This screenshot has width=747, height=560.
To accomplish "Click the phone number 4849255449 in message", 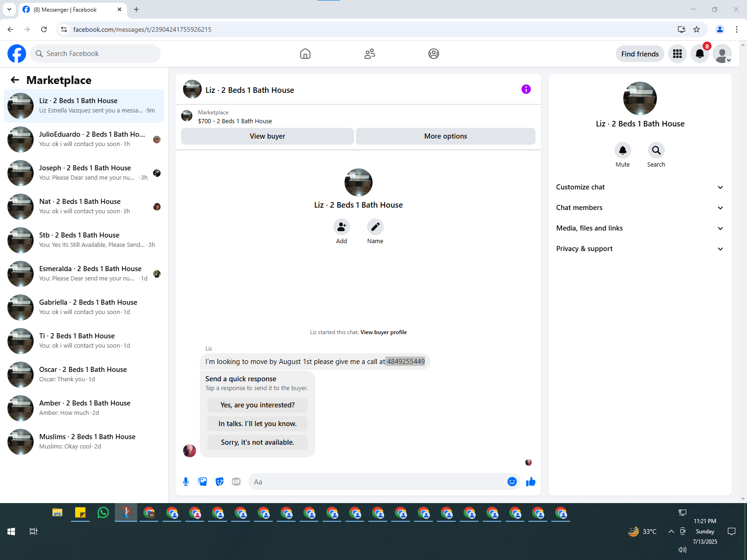I will [406, 362].
